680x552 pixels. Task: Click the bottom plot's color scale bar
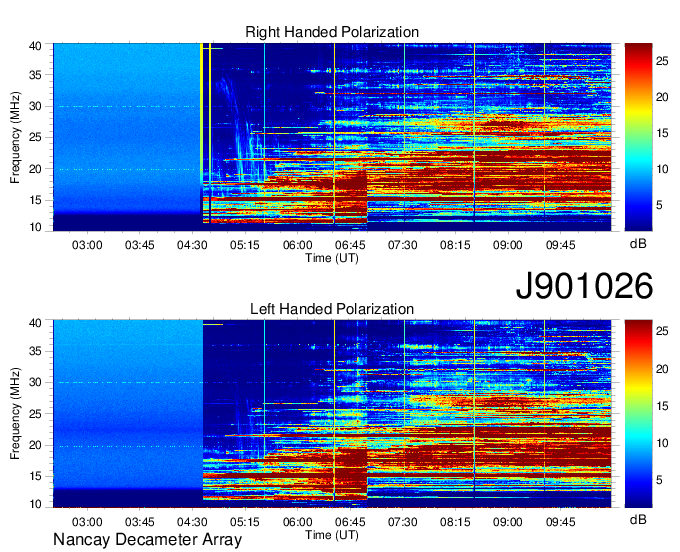[x=638, y=414]
